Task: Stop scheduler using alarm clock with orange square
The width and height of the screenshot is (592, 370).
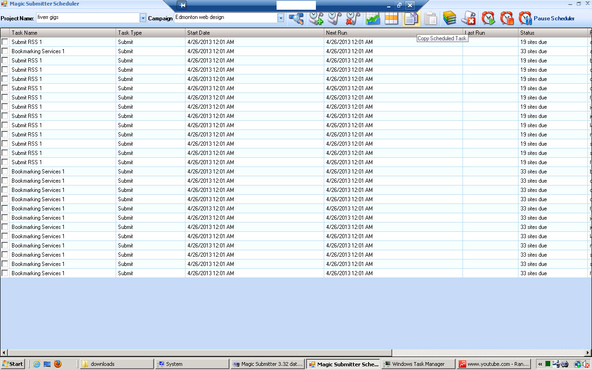Action: pyautogui.click(x=507, y=18)
